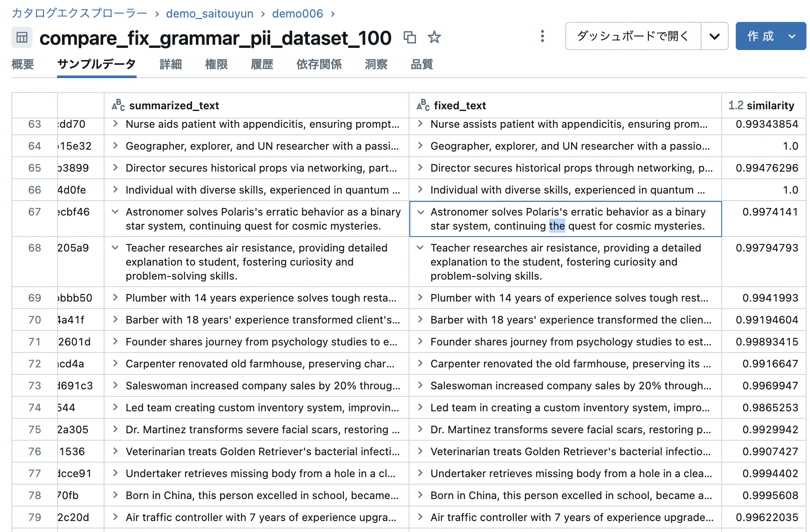Click the compare_fix_grammar_pii_dataset_100 title
This screenshot has width=810, height=532.
(215, 38)
